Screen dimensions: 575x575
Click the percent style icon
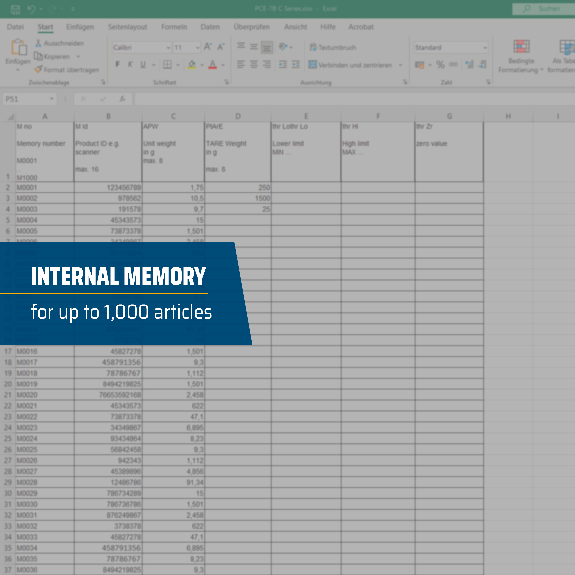[x=440, y=65]
